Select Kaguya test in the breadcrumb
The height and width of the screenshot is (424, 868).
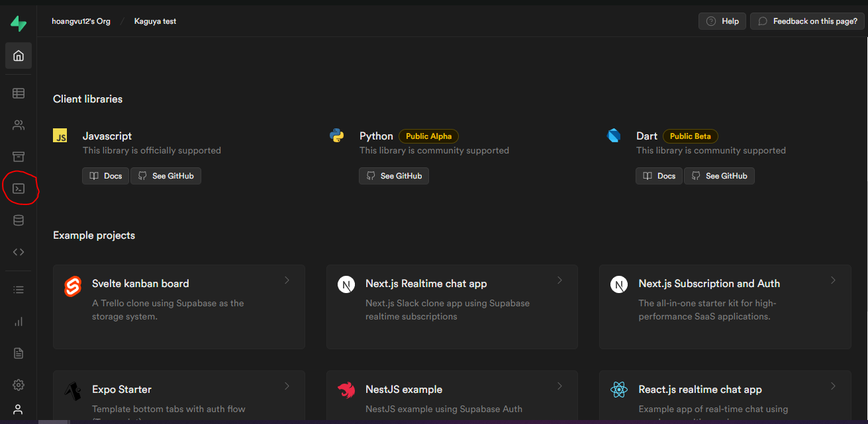(x=155, y=21)
